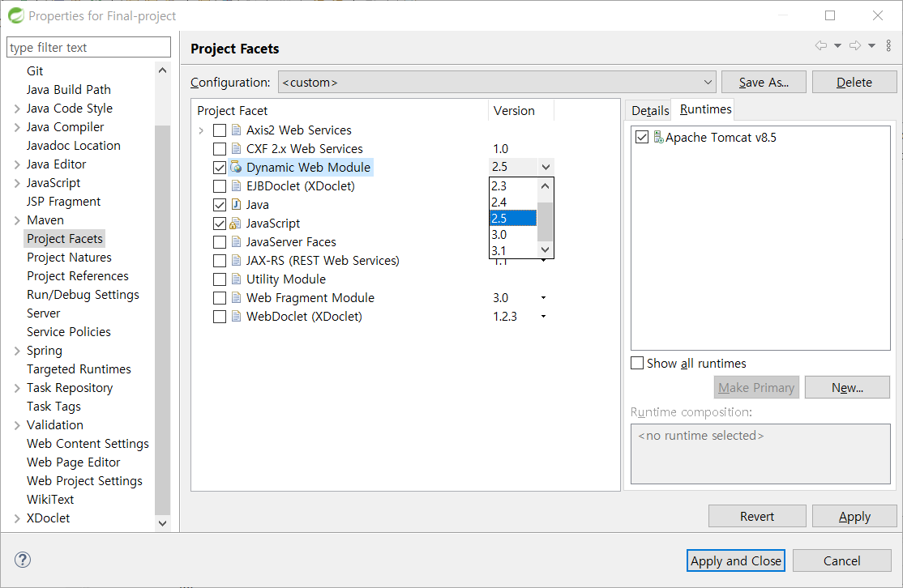The image size is (903, 588).
Task: Open the Dynamic Web Module version dropdown arrow
Action: coord(546,167)
